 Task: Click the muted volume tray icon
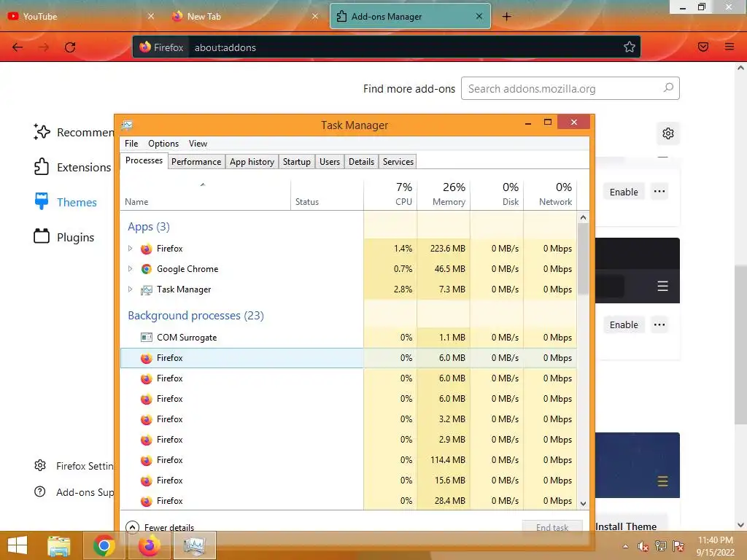pos(643,546)
